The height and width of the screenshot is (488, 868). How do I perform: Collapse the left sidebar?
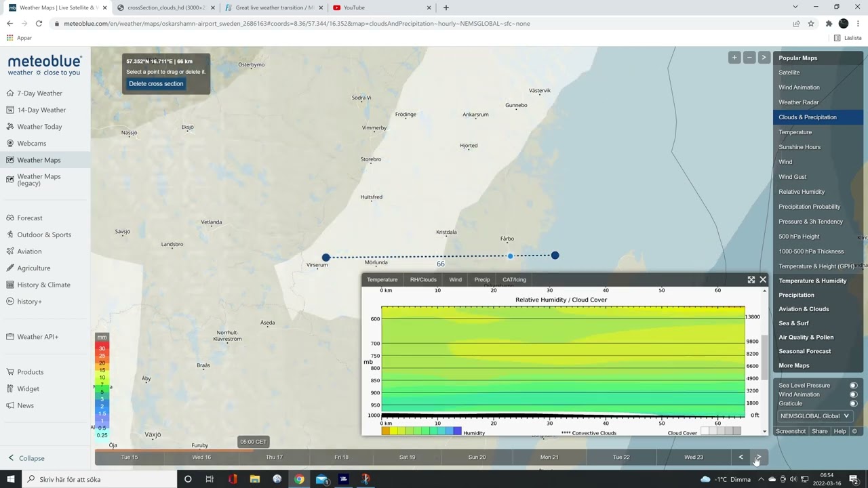pyautogui.click(x=26, y=458)
